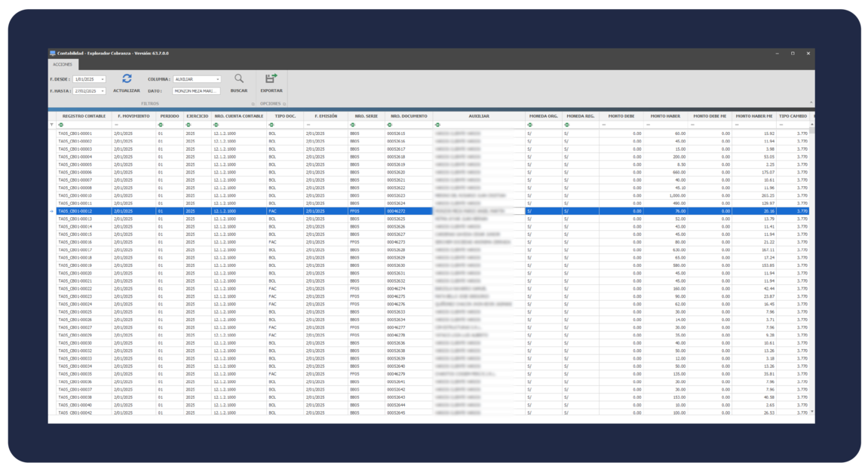Viewport: 868px width, 472px height.
Task: Sort by F. Movimiento column header
Action: 133,116
